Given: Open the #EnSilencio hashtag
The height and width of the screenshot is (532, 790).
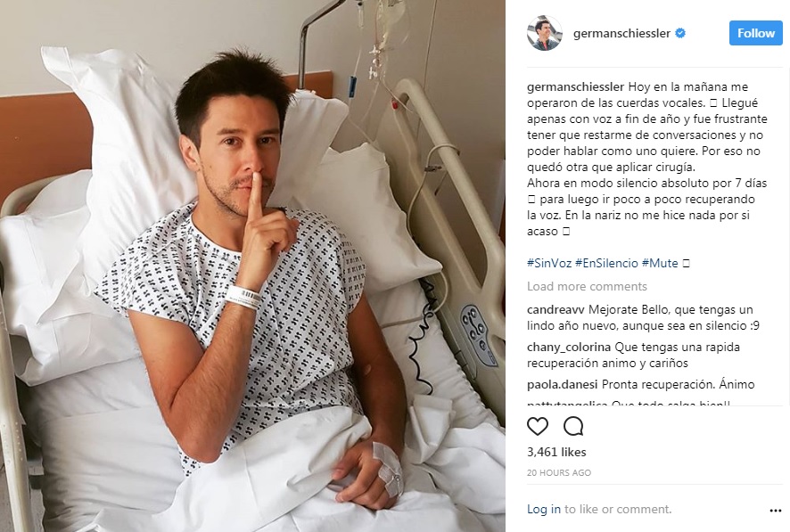Looking at the screenshot, I should (606, 263).
